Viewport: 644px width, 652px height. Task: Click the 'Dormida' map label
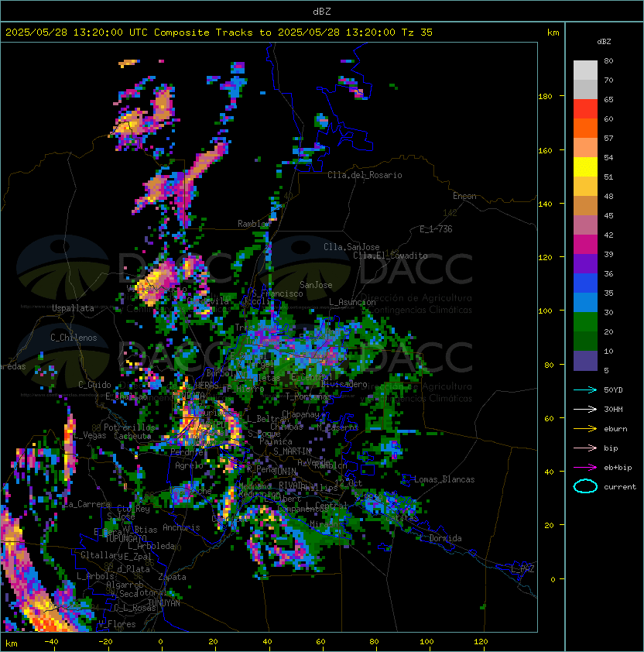445,538
